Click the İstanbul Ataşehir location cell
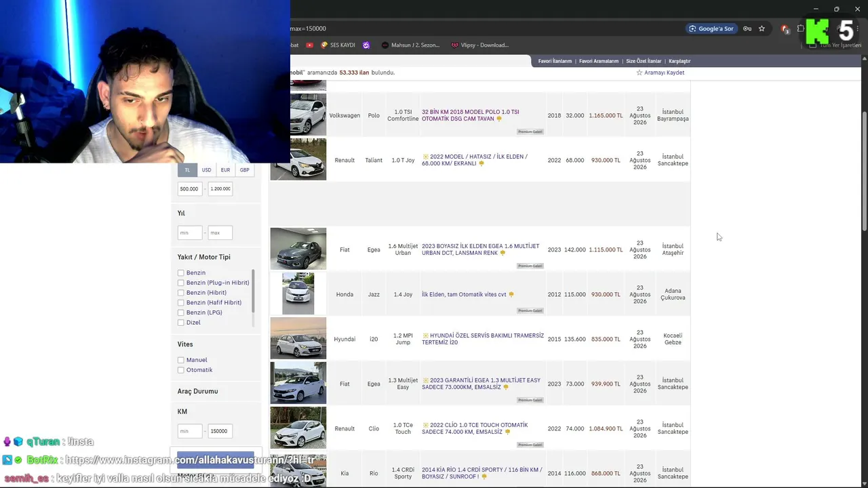The width and height of the screenshot is (868, 488). click(673, 249)
